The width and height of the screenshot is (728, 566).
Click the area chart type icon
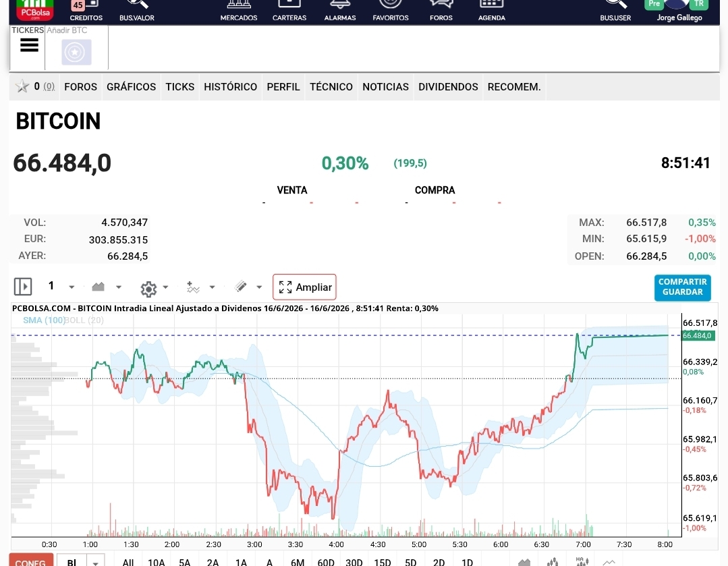(x=98, y=287)
